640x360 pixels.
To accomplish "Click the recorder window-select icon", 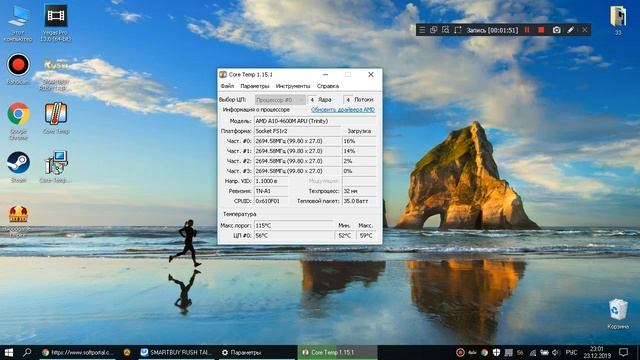I will coord(433,30).
